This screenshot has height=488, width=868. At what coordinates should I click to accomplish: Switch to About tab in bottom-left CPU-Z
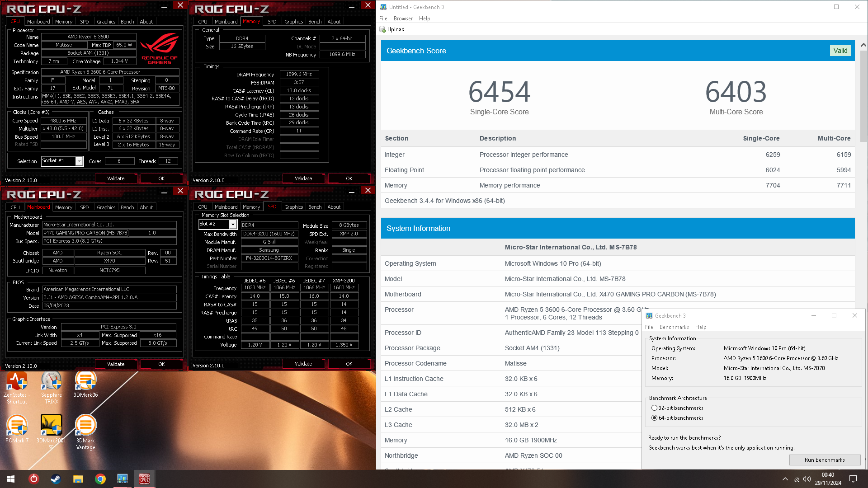pyautogui.click(x=146, y=207)
